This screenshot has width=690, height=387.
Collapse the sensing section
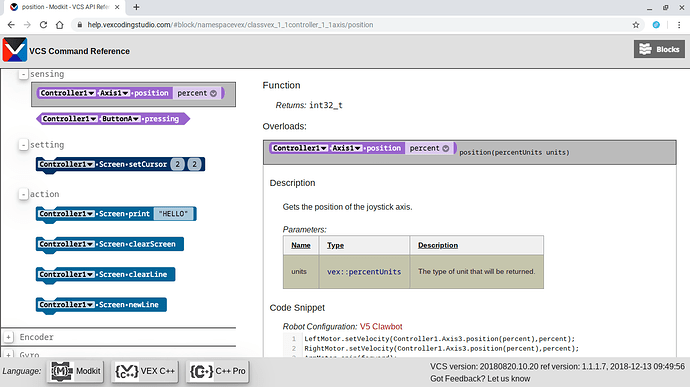click(23, 74)
